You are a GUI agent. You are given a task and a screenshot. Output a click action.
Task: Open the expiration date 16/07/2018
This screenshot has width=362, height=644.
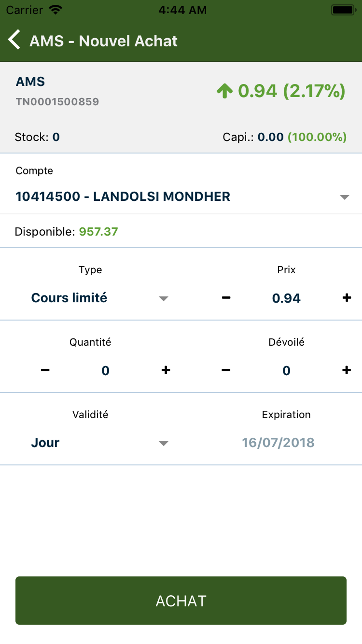tap(278, 443)
